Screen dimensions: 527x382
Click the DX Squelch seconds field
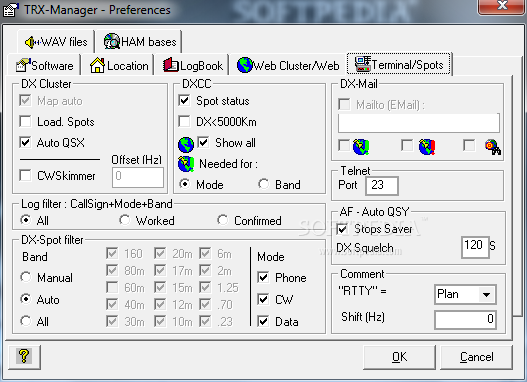475,247
